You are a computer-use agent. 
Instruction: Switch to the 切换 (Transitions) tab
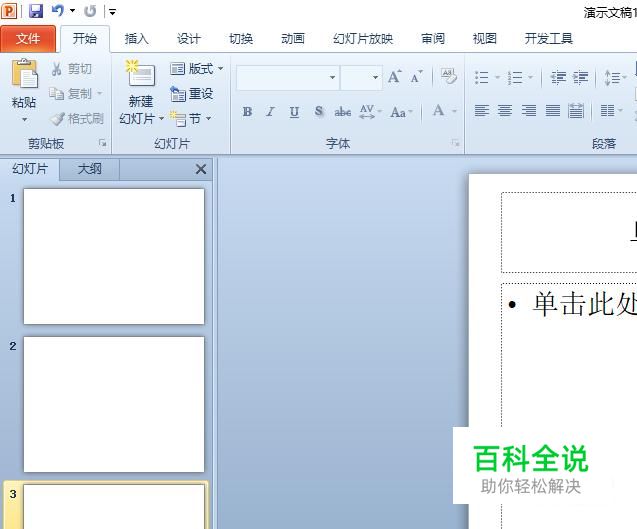tap(241, 39)
